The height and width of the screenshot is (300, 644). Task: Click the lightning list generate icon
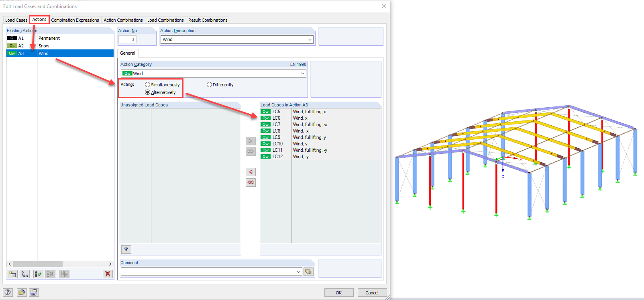point(64,274)
